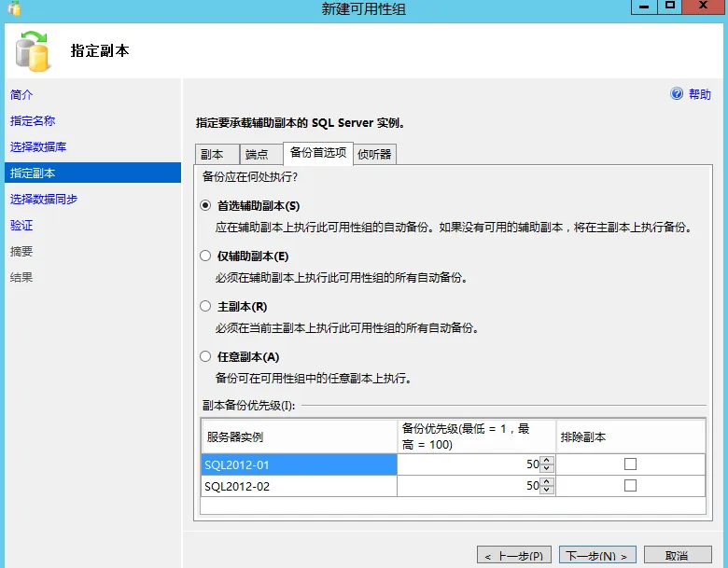The width and height of the screenshot is (728, 568).
Task: Click the 下一步(N) next button
Action: coord(597,556)
